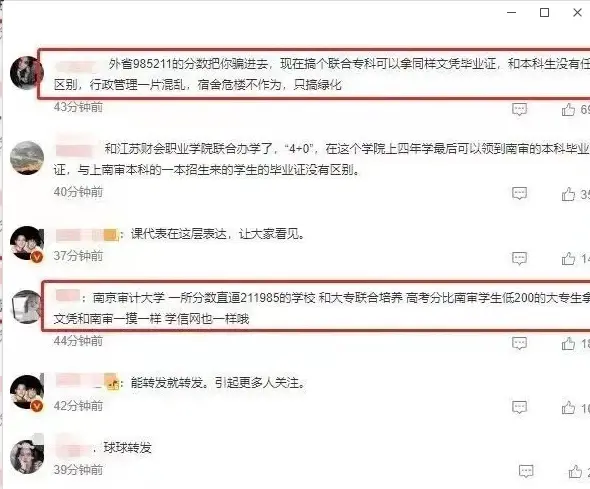Reply to the 能转发就转发 comment
Screen dimensions: 590x489
pos(519,407)
